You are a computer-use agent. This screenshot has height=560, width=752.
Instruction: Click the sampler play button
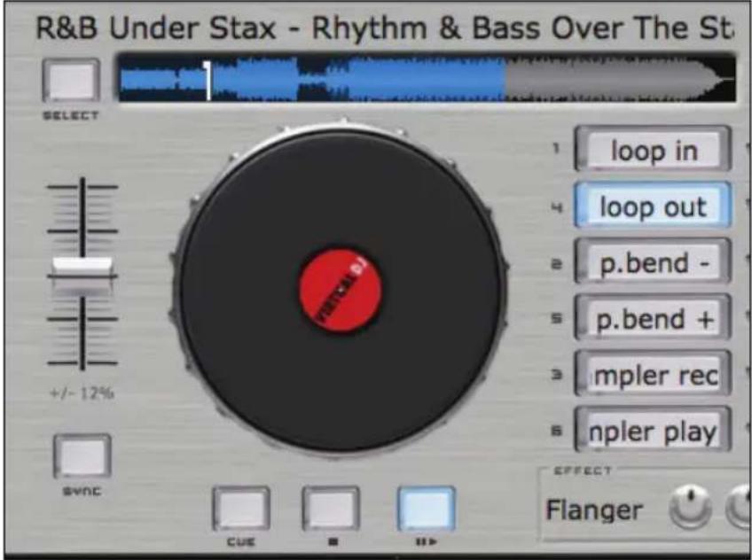point(653,430)
